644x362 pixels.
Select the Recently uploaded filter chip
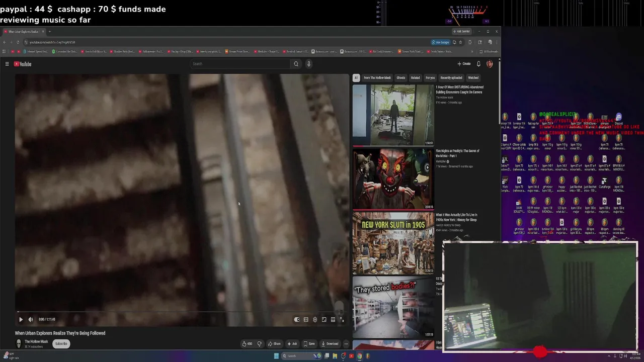click(x=451, y=78)
